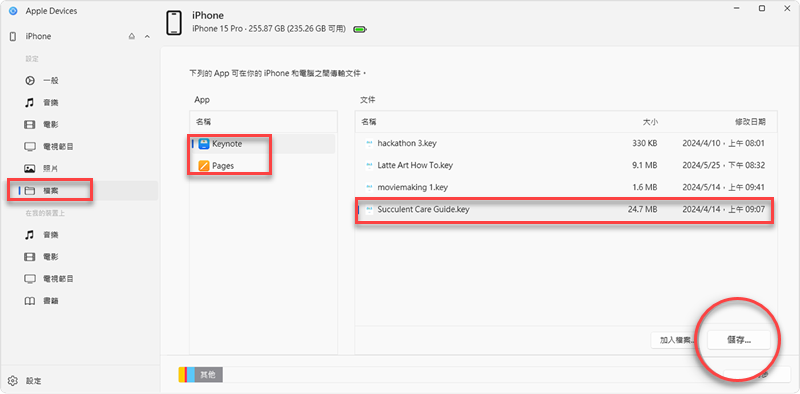Click the large iPhone icon in the header
This screenshot has width=800, height=394.
pos(174,22)
